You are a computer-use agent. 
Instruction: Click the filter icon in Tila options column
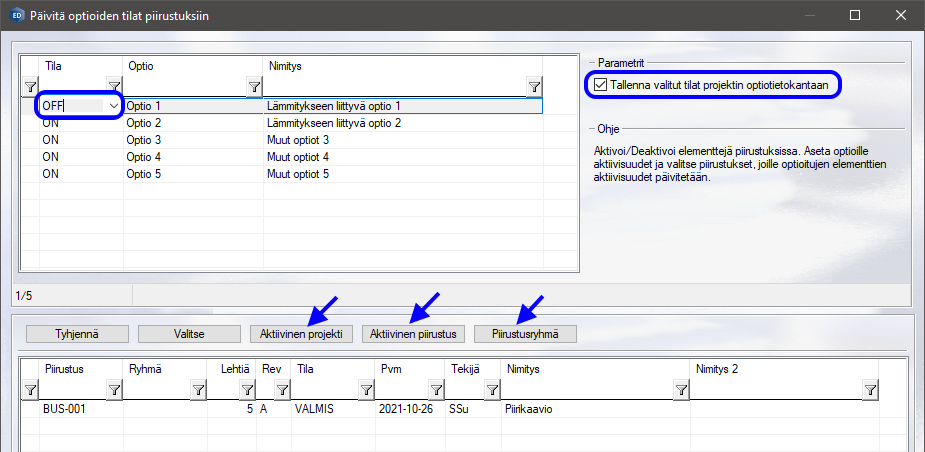click(113, 87)
